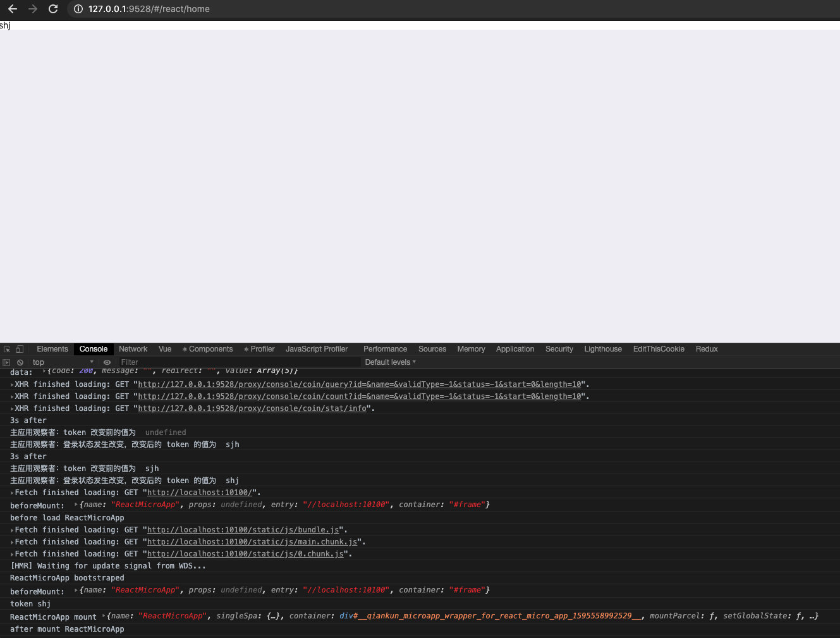Expand the first beforeMount object
This screenshot has width=840, height=638.
tap(76, 505)
